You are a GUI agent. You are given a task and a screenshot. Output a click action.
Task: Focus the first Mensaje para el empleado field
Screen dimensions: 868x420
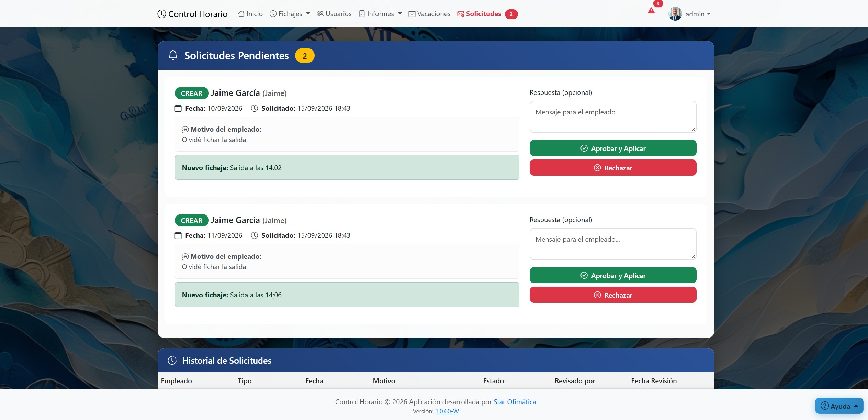[613, 117]
